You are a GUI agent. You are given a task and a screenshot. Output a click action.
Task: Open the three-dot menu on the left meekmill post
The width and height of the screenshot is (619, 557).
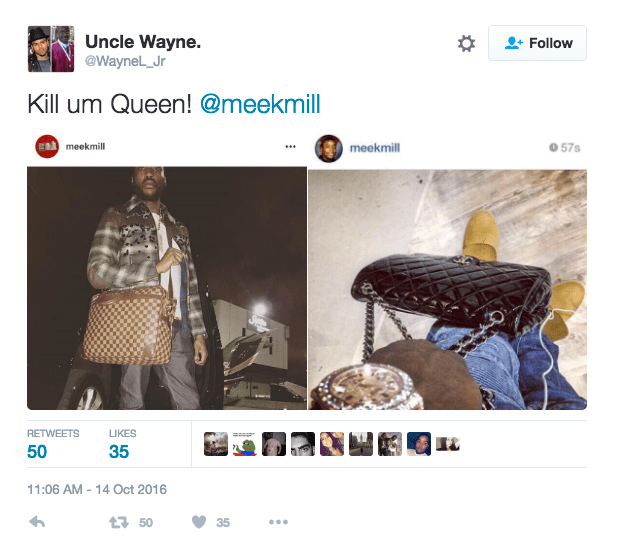(x=291, y=146)
